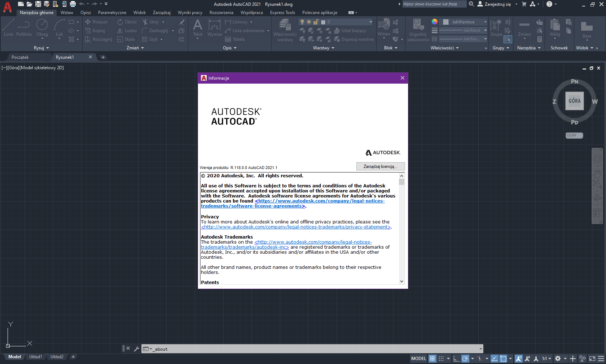Select the Obróć (rotate) tool
The width and height of the screenshot is (606, 364).
[127, 22]
